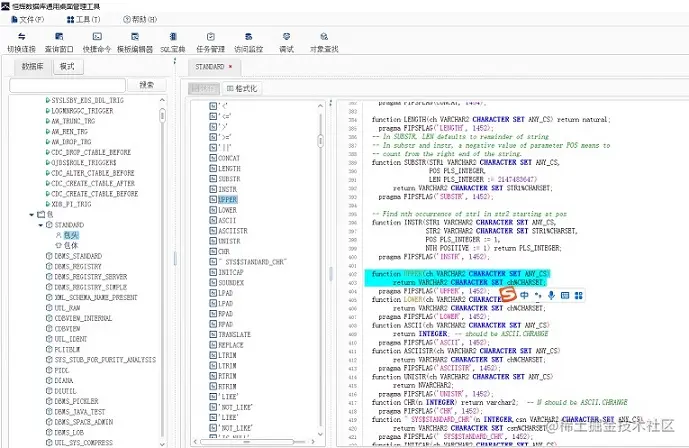Click the object tree vertical scrollbar thumb

tap(163, 115)
